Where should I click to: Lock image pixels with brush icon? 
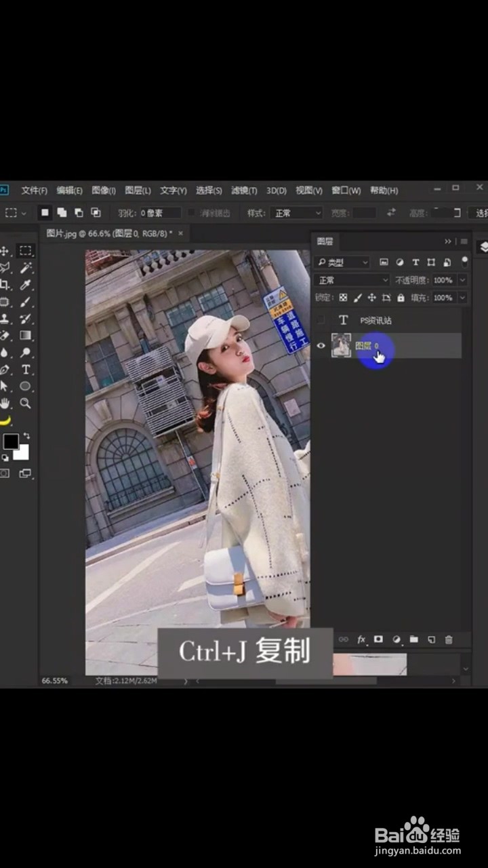pyautogui.click(x=358, y=298)
